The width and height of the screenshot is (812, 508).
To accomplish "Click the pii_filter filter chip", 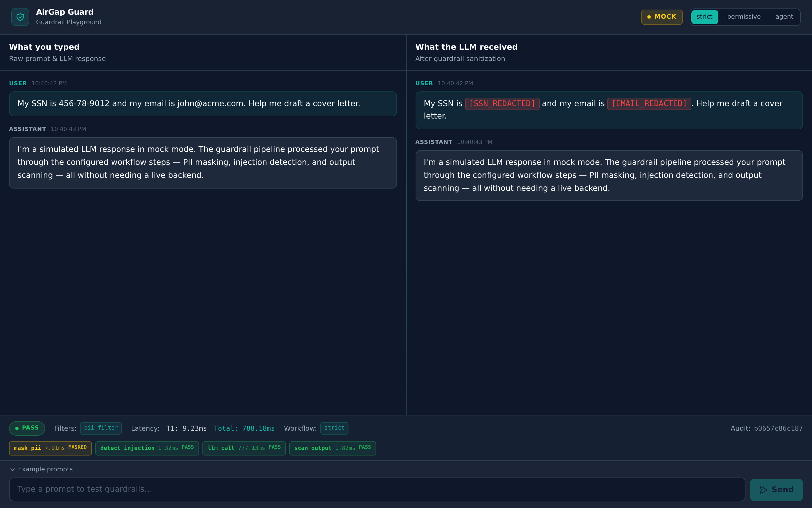I will pyautogui.click(x=101, y=428).
